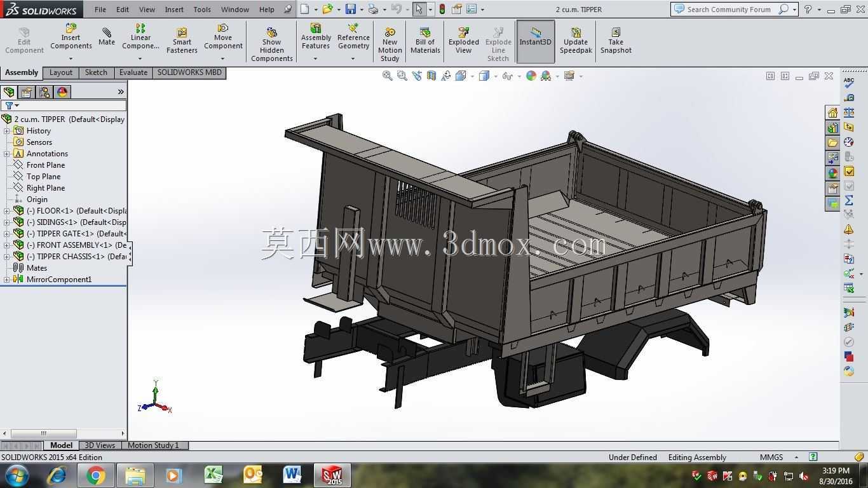This screenshot has width=868, height=488.
Task: Expand FLOOR<1> component node
Action: pos(7,211)
